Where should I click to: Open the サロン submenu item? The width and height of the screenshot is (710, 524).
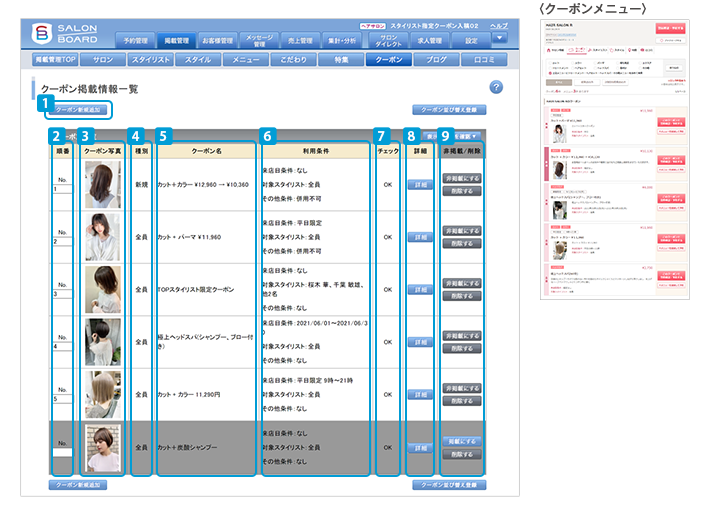pyautogui.click(x=103, y=59)
